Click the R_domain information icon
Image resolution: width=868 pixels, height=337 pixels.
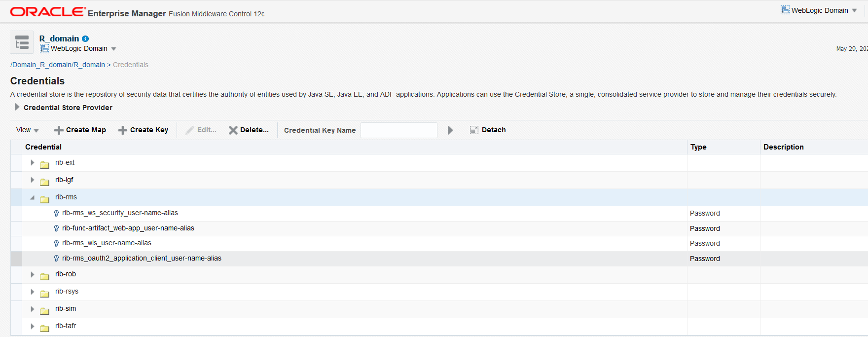click(85, 38)
